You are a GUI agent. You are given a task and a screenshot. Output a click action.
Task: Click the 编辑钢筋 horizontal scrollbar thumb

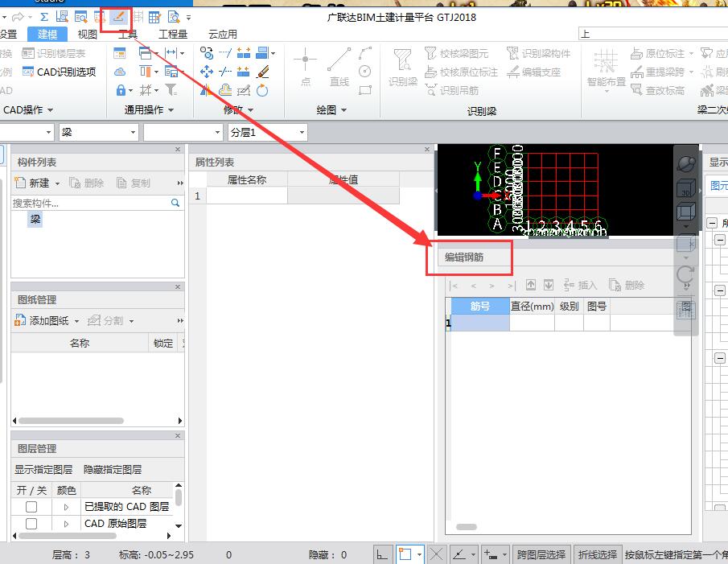(466, 526)
